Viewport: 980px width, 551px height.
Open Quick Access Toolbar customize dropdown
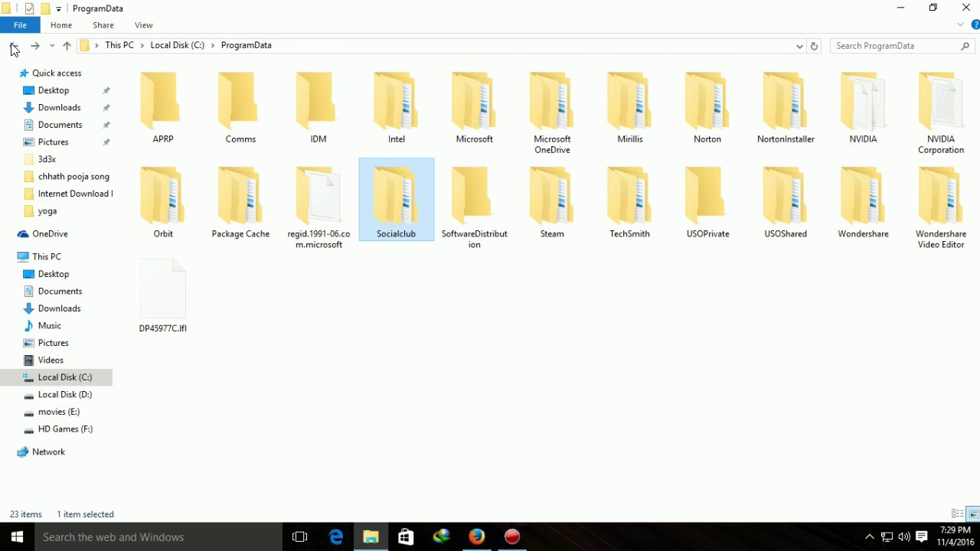point(59,9)
